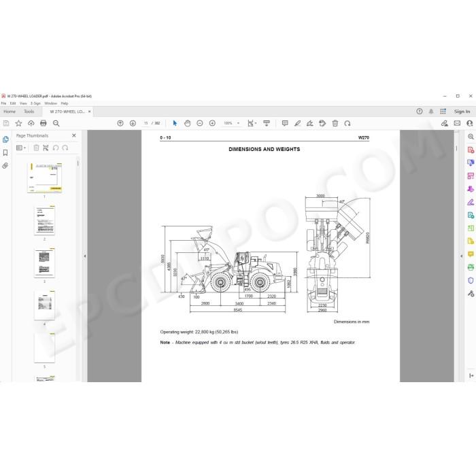Screen dimensions: 476x476
Task: Delete pages using the thumbnails panel trash
Action: click(x=36, y=148)
